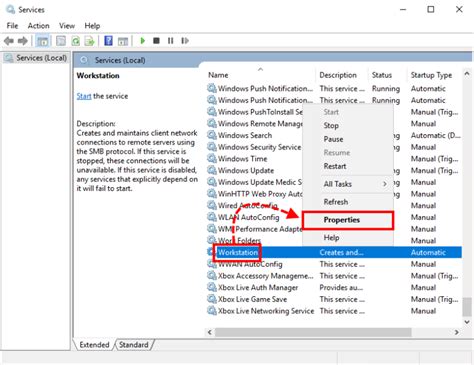Select the Workstation service row

point(334,252)
